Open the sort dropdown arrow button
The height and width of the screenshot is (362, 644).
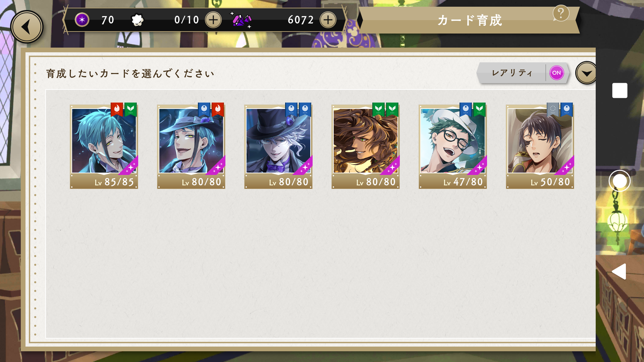(586, 73)
